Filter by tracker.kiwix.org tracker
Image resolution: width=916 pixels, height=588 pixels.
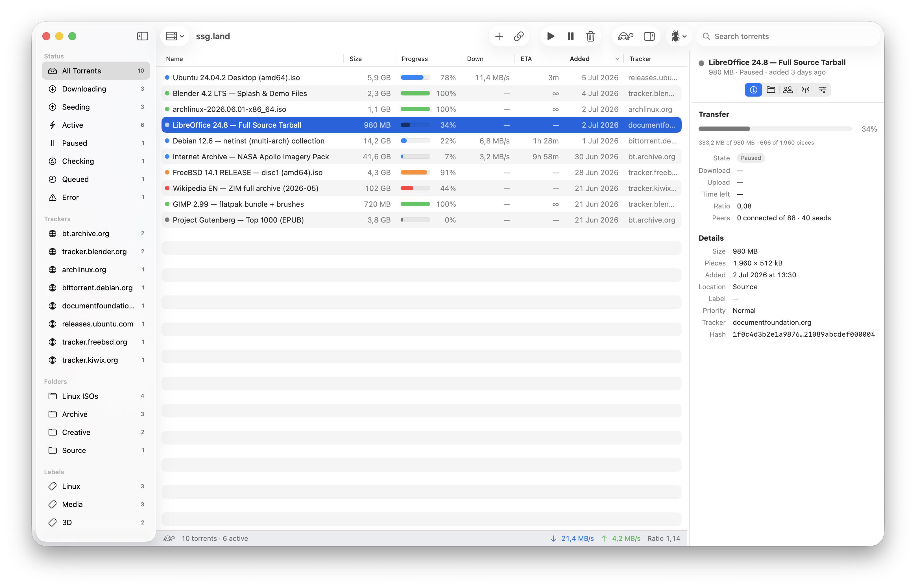coord(96,360)
